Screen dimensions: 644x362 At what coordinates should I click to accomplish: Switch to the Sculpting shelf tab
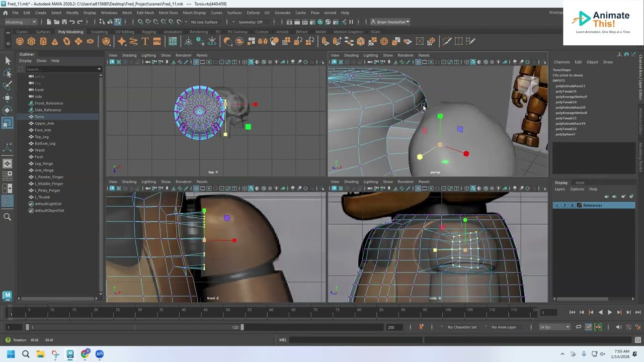99,32
